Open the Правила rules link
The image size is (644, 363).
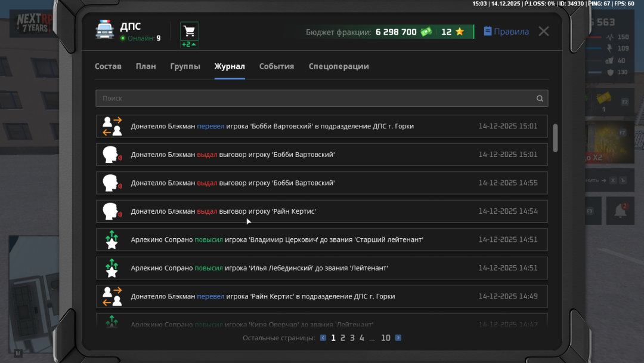(x=506, y=32)
